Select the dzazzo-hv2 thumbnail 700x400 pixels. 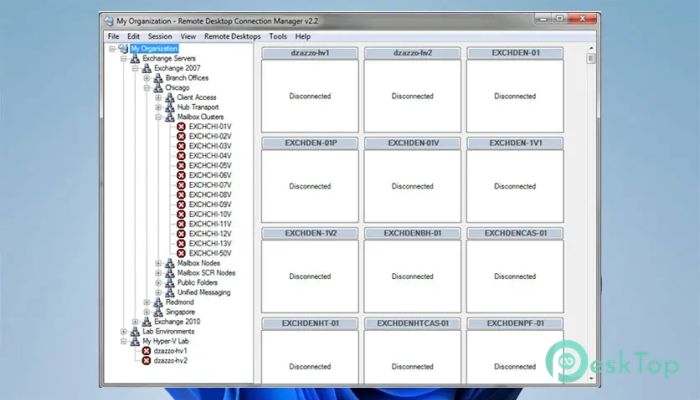click(412, 90)
